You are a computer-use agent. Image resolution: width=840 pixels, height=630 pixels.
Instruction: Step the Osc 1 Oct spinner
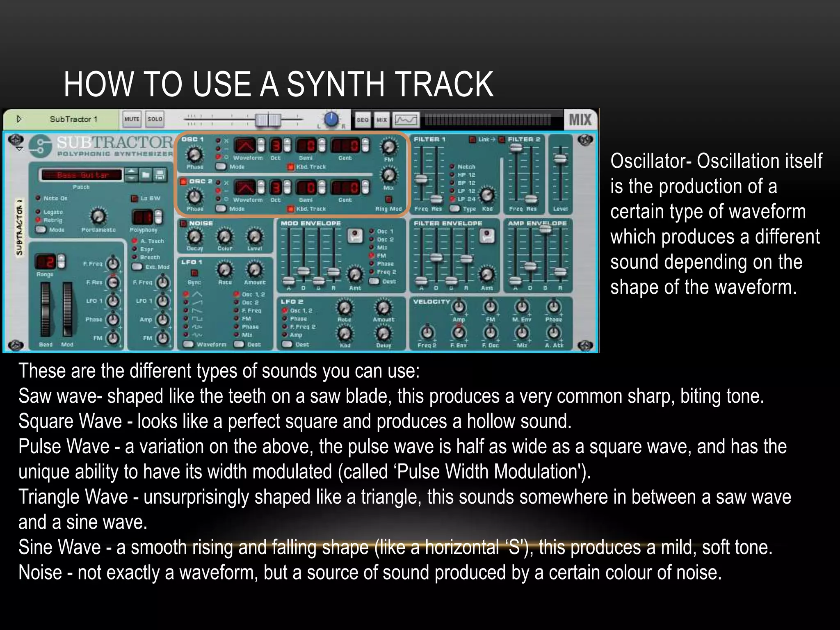(x=287, y=145)
